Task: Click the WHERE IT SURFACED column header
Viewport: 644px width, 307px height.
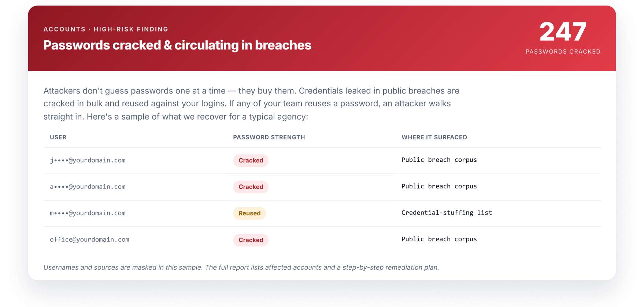Action: click(x=434, y=137)
